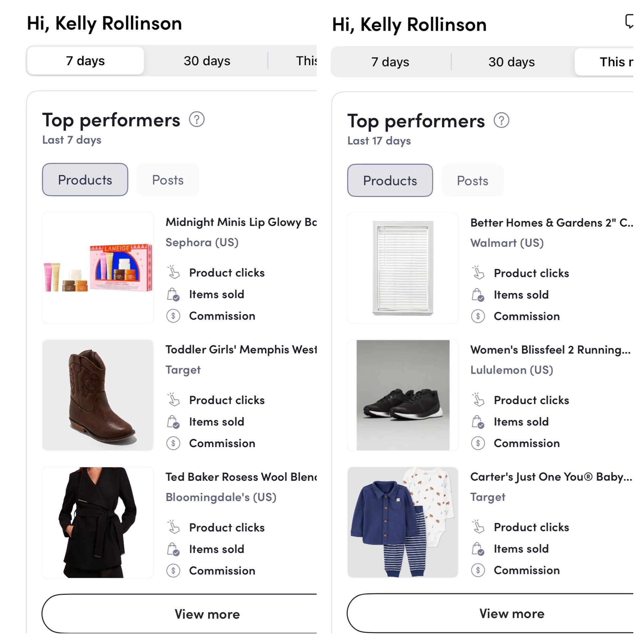Open Sephora (US) retailer link
644x644 pixels.
click(x=202, y=242)
